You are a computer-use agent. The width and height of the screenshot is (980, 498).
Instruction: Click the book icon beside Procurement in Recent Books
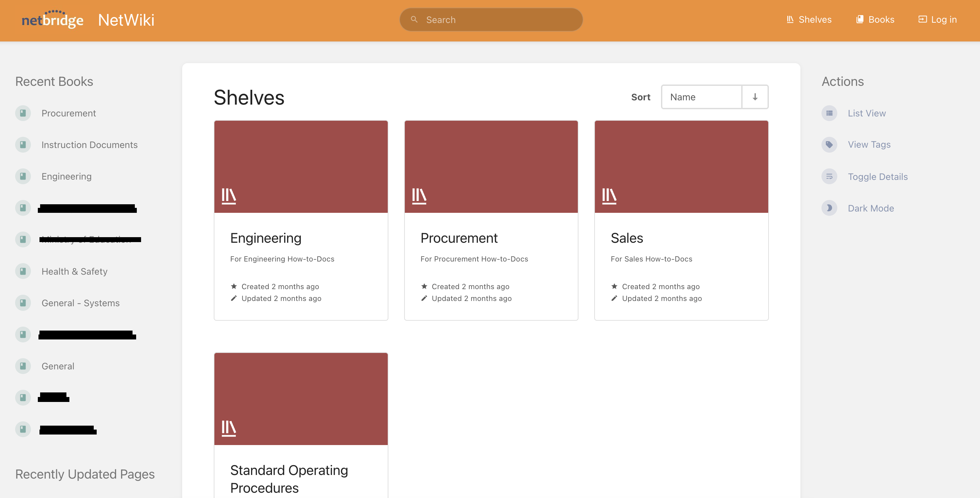point(23,113)
